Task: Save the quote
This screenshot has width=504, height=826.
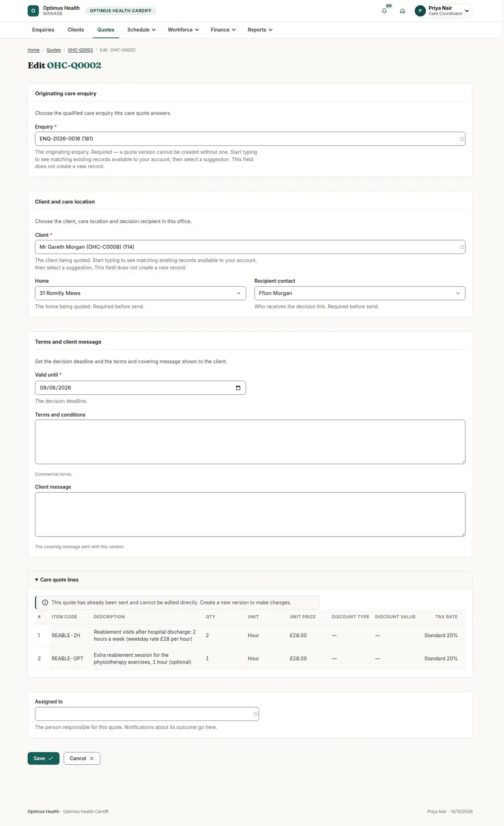Action: pyautogui.click(x=43, y=758)
